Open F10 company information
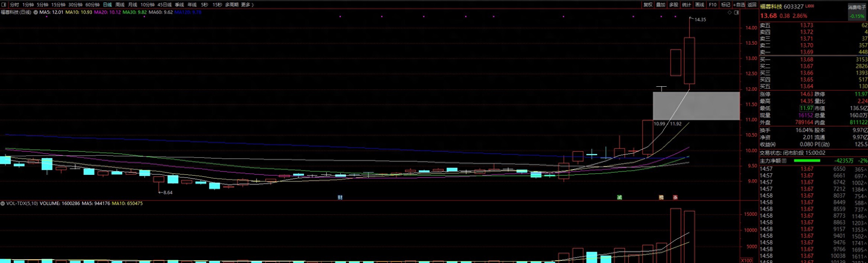 713,5
